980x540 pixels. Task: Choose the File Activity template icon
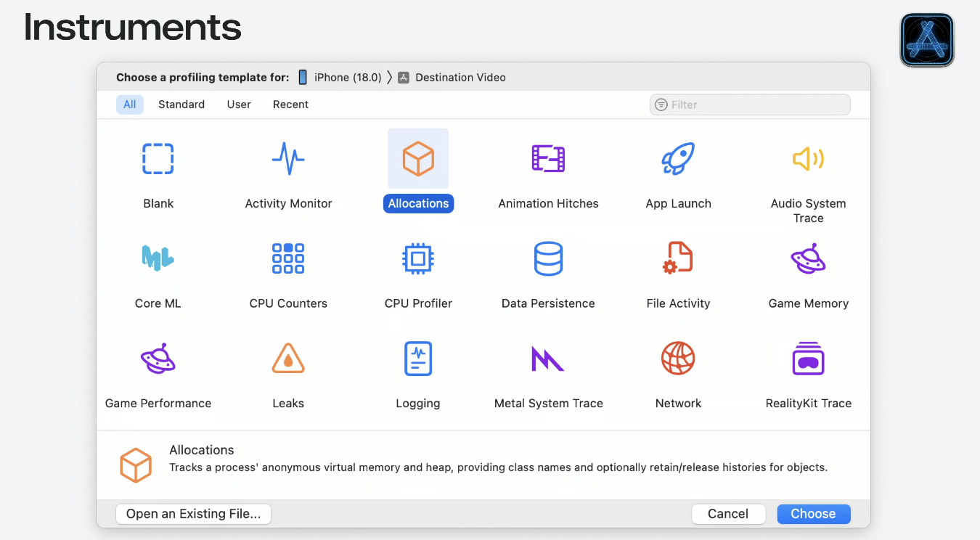point(678,258)
